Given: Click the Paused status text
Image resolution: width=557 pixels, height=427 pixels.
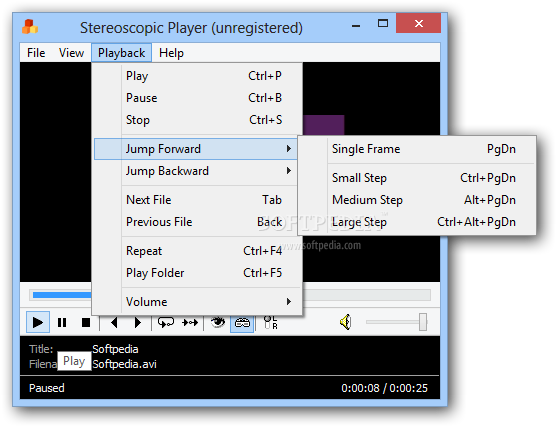Looking at the screenshot, I should coord(47,388).
